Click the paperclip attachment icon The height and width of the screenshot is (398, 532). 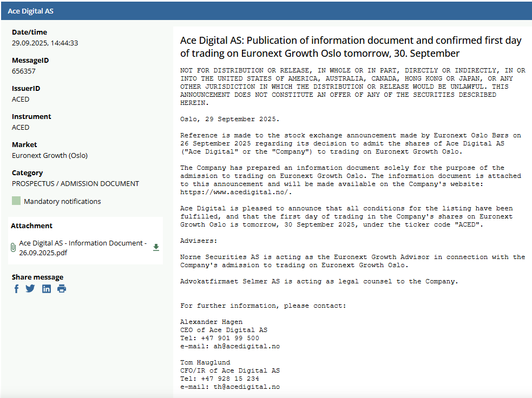(x=13, y=248)
